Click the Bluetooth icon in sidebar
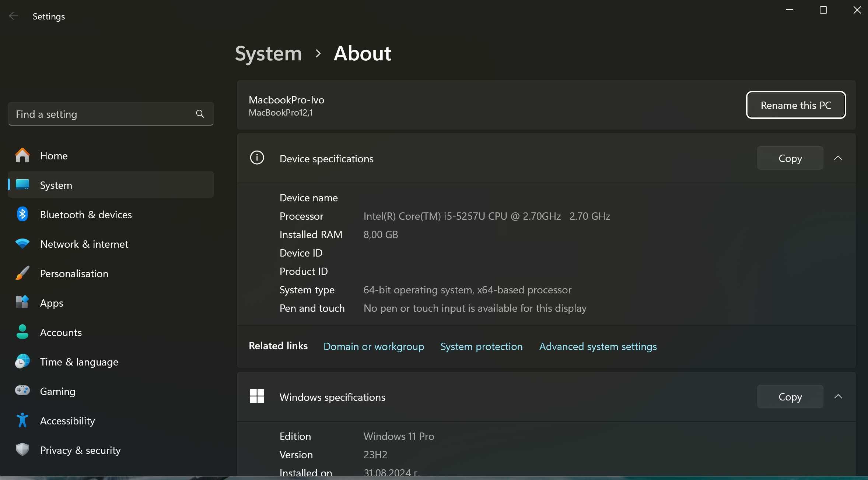The image size is (868, 480). pyautogui.click(x=22, y=214)
